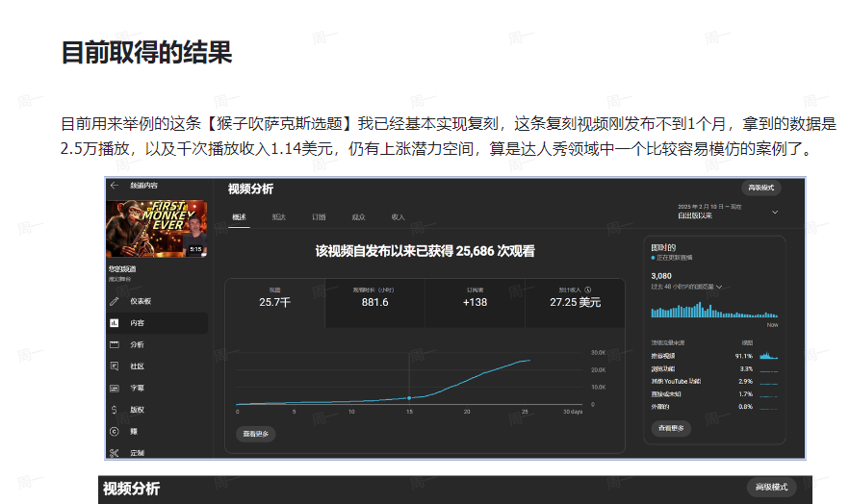Click the copyright circle icon beside 赚
The height and width of the screenshot is (504, 850).
click(114, 432)
